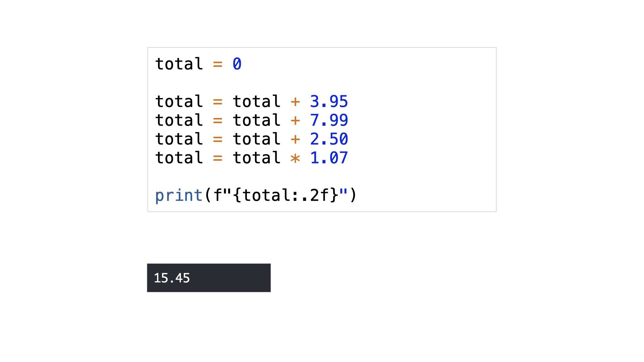This screenshot has height=362, width=644.
Task: Click the closing parenthesis of print
Action: pos(353,195)
